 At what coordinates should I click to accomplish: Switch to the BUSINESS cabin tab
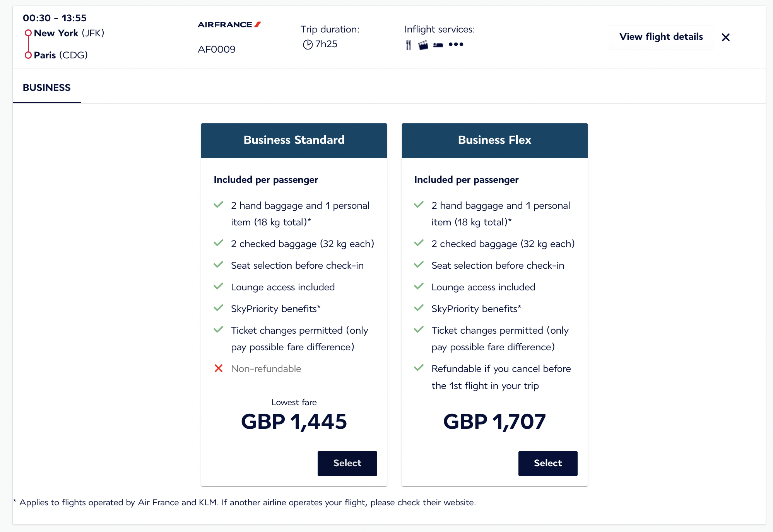(x=47, y=88)
